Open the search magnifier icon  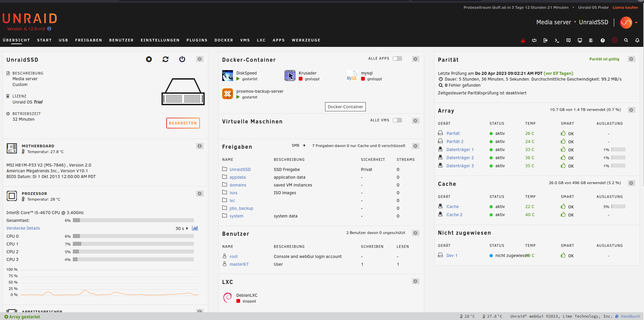pyautogui.click(x=626, y=40)
